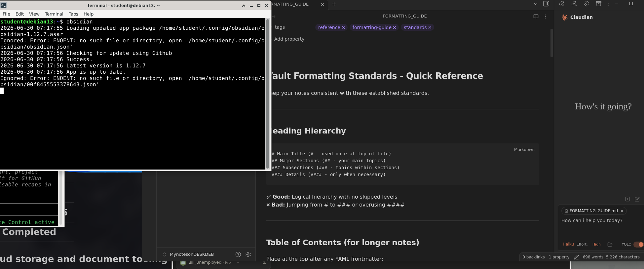Toggle the right sidebar panel icon
644x269 pixels.
[x=546, y=4]
